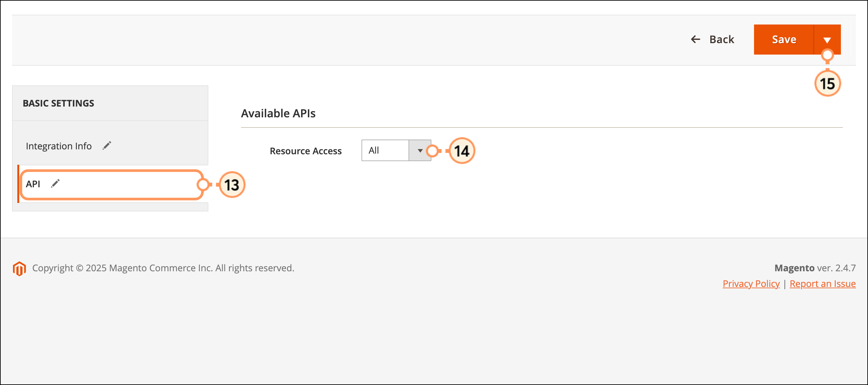Select the Resource Access field showing All
This screenshot has width=868, height=385.
click(x=396, y=150)
